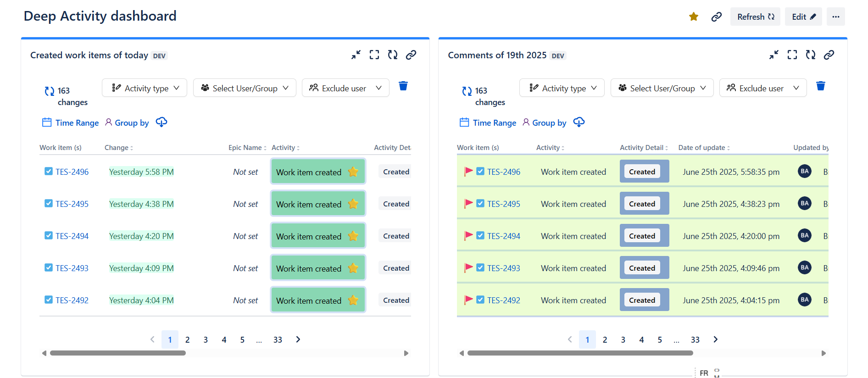Delete filters with left gadget trash icon

pyautogui.click(x=403, y=86)
